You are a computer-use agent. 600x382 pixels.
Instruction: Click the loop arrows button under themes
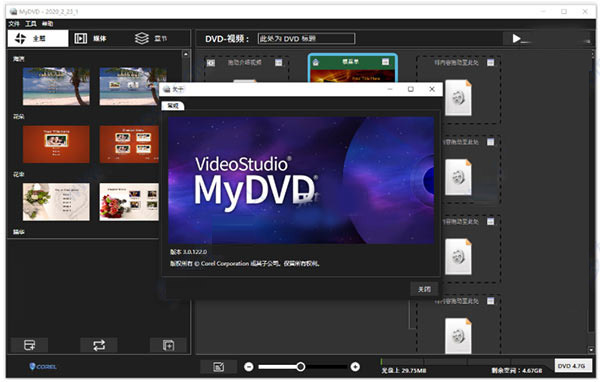click(x=99, y=345)
